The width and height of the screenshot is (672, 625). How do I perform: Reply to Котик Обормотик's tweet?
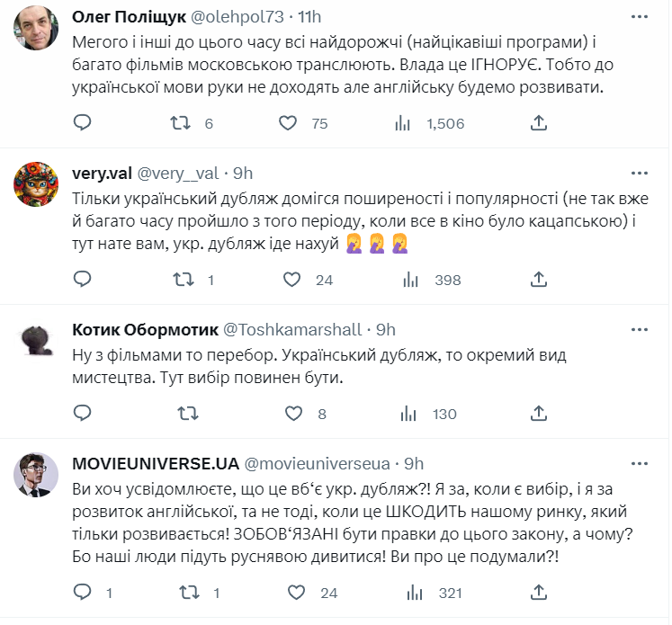click(x=82, y=413)
